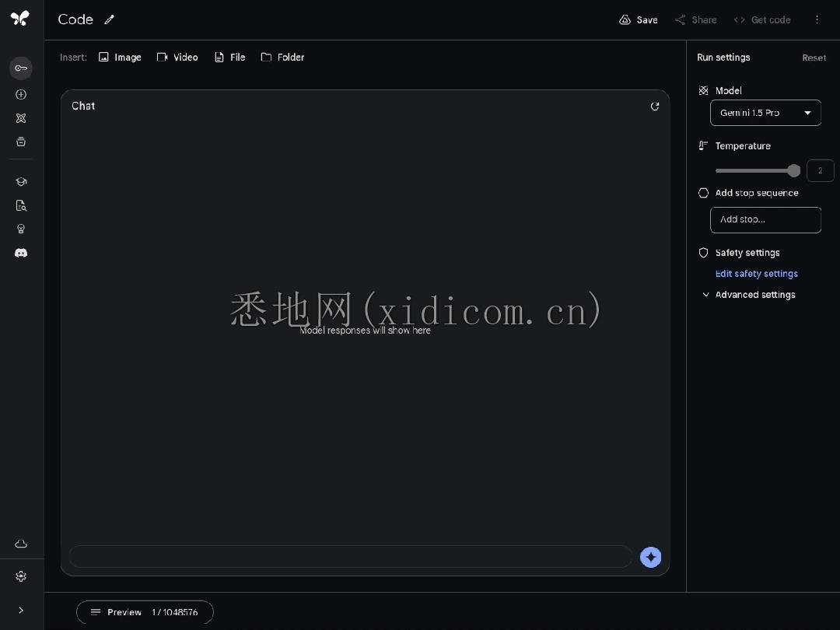Image resolution: width=840 pixels, height=630 pixels.
Task: Insert a Video into the prompt
Action: click(x=177, y=58)
